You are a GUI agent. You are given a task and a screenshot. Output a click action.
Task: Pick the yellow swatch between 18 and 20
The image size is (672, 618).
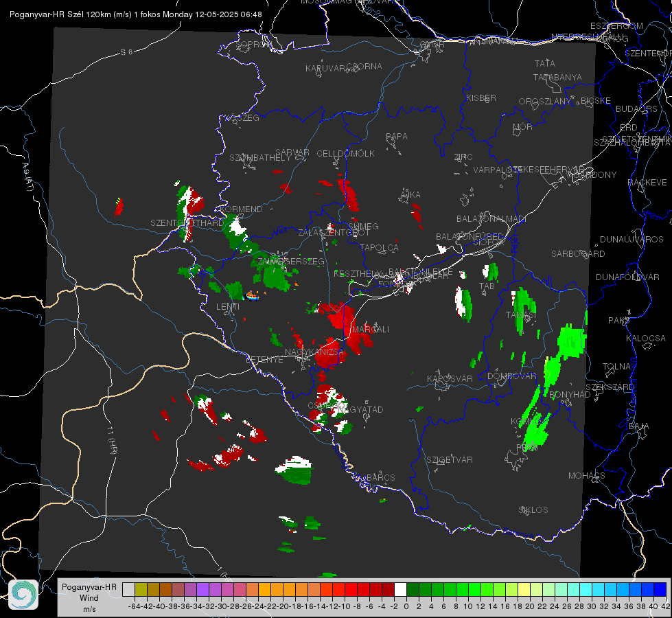(x=524, y=589)
